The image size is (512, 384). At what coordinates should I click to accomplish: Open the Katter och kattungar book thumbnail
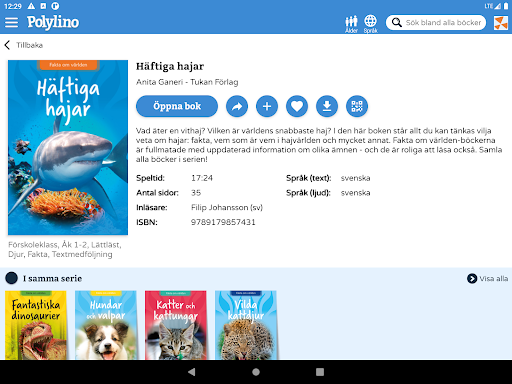pyautogui.click(x=176, y=325)
